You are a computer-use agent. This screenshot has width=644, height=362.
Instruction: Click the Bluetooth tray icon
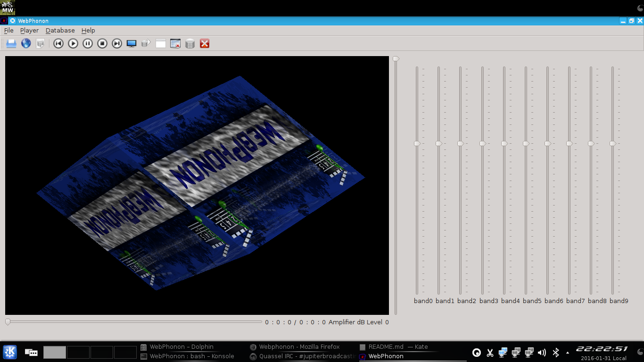click(555, 352)
